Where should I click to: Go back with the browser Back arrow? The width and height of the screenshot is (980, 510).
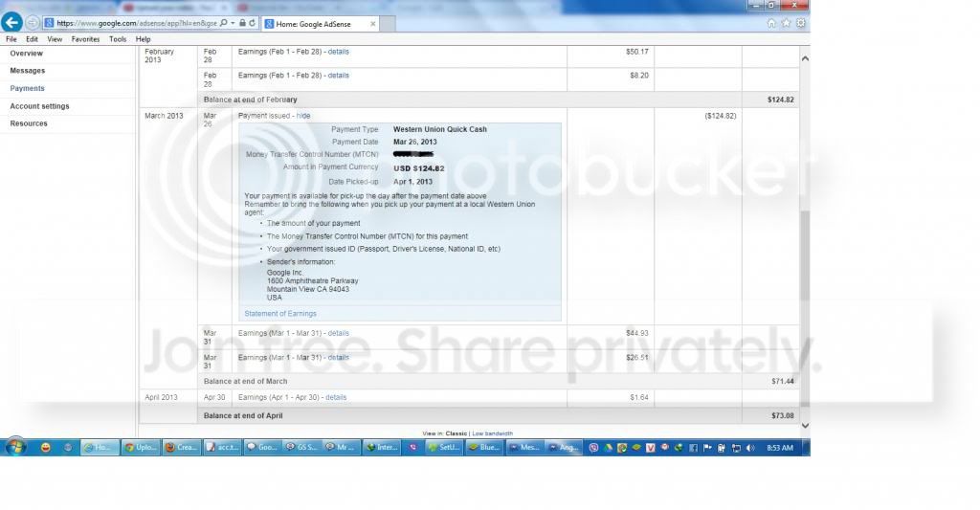[x=11, y=23]
